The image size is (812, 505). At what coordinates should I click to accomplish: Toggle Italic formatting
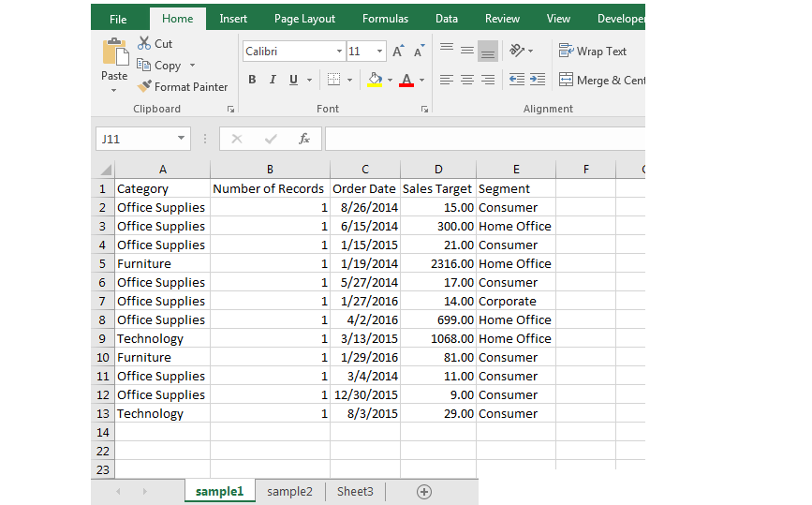point(273,80)
